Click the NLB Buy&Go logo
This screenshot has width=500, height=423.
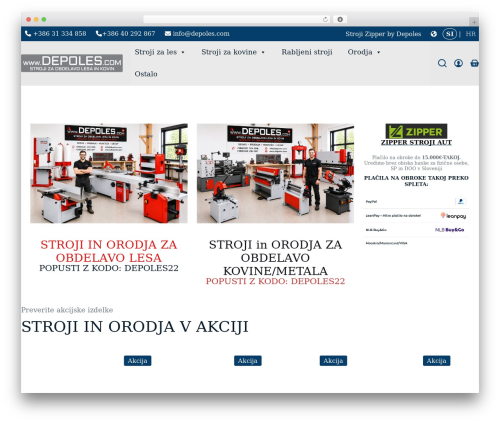(450, 230)
